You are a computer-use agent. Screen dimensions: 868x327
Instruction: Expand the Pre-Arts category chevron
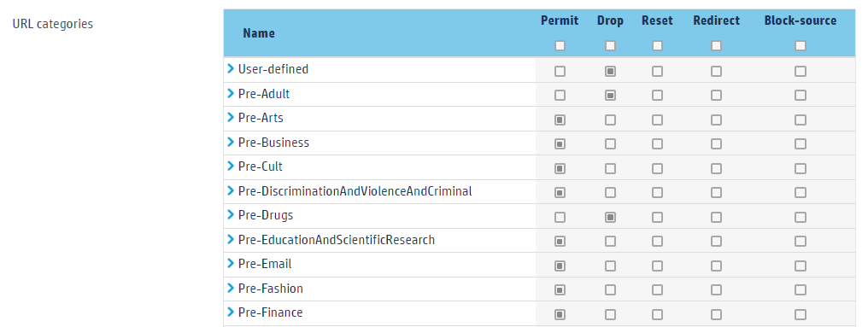point(231,118)
